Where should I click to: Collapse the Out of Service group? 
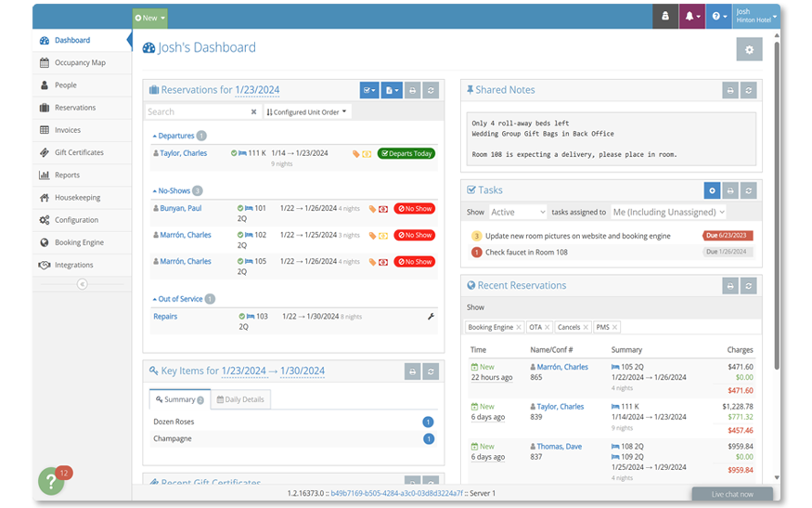tap(177, 299)
